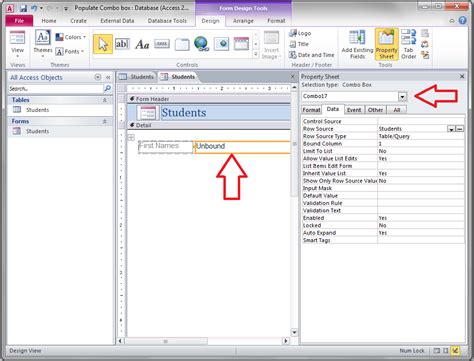Open the All tab in Property Sheet
Image resolution: width=474 pixels, height=361 pixels.
[397, 110]
